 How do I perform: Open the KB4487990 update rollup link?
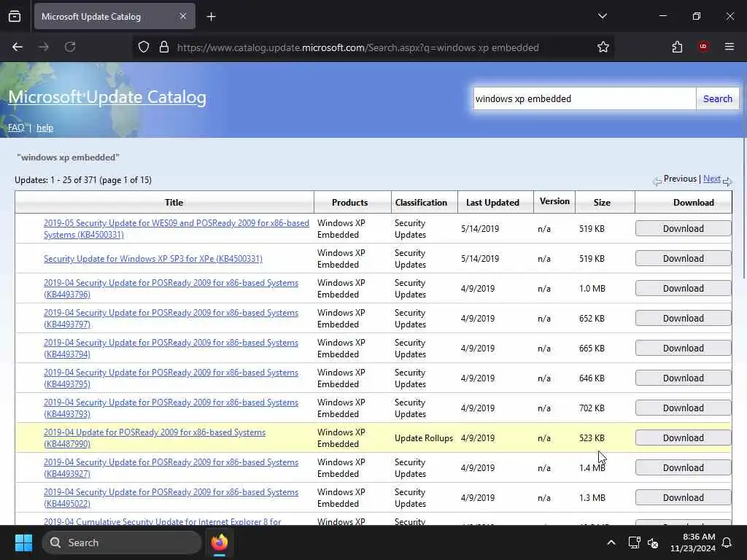pos(155,438)
